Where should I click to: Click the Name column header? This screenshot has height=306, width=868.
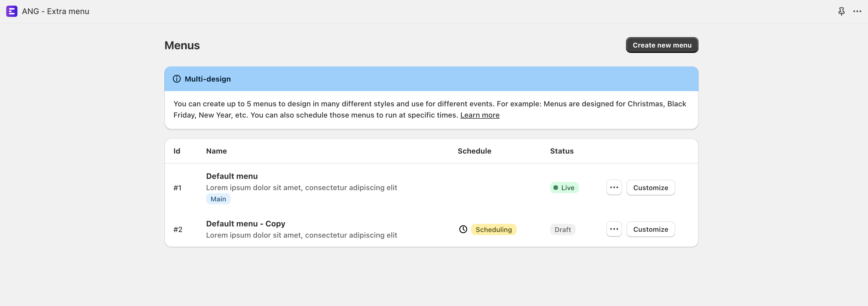[x=216, y=151]
